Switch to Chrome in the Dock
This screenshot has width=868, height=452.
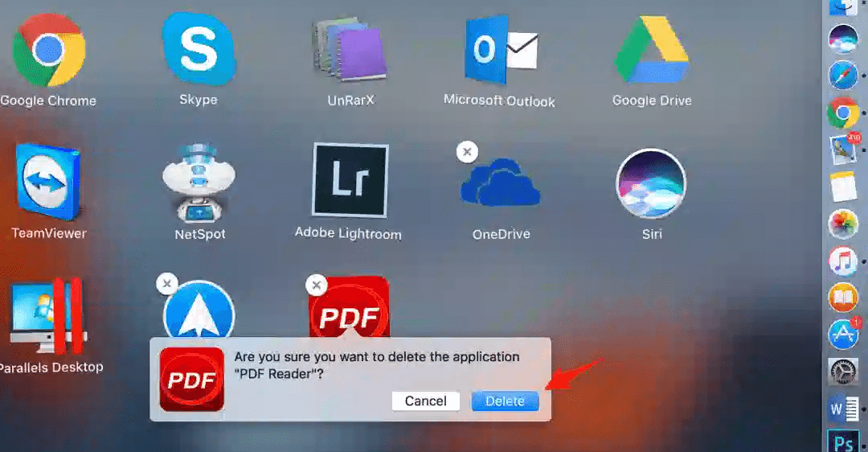click(x=843, y=113)
